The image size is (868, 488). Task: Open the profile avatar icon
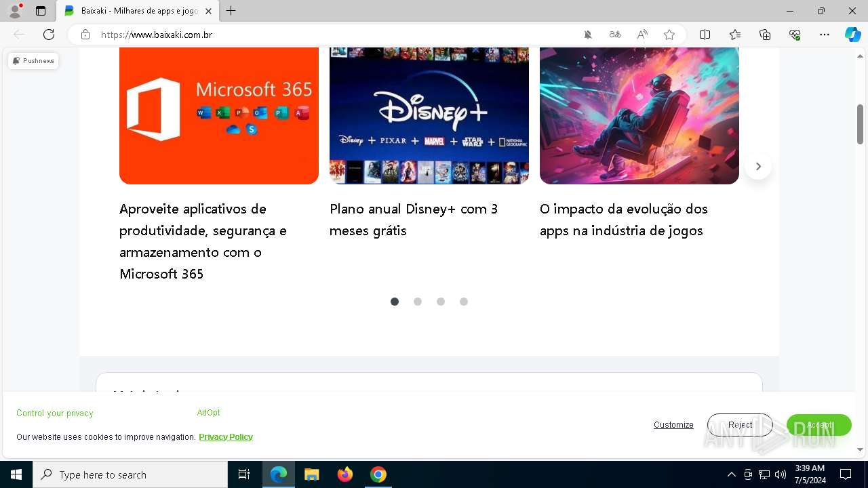click(x=15, y=11)
